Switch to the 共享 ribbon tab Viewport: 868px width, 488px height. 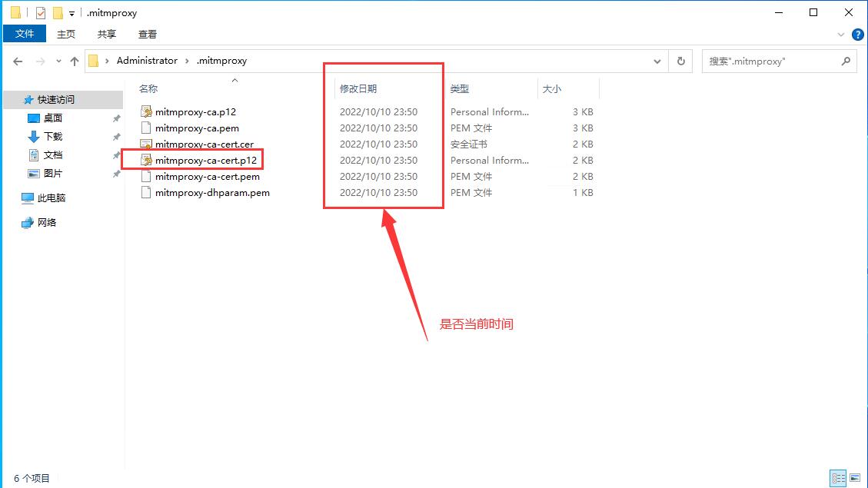pyautogui.click(x=107, y=35)
